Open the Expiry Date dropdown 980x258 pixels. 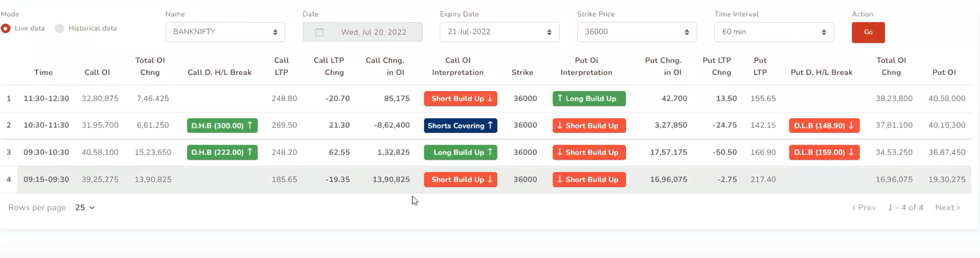coord(499,32)
